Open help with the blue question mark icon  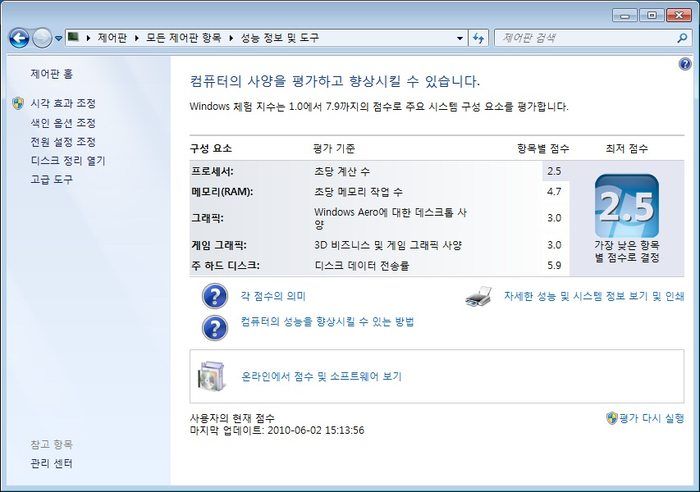[x=685, y=64]
